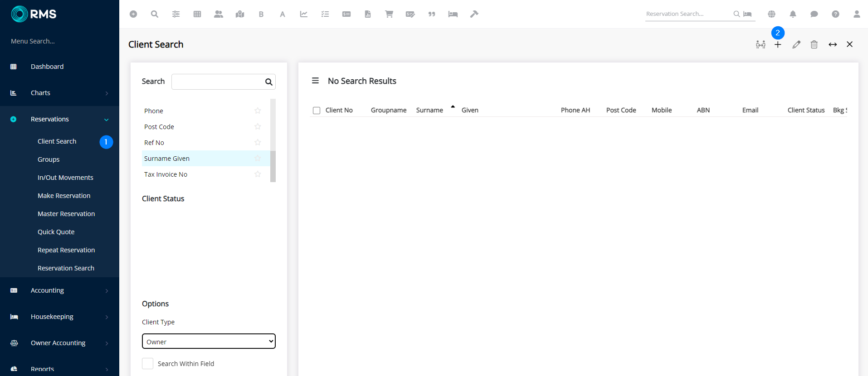Open Make Reservation from the sidebar

(x=64, y=196)
